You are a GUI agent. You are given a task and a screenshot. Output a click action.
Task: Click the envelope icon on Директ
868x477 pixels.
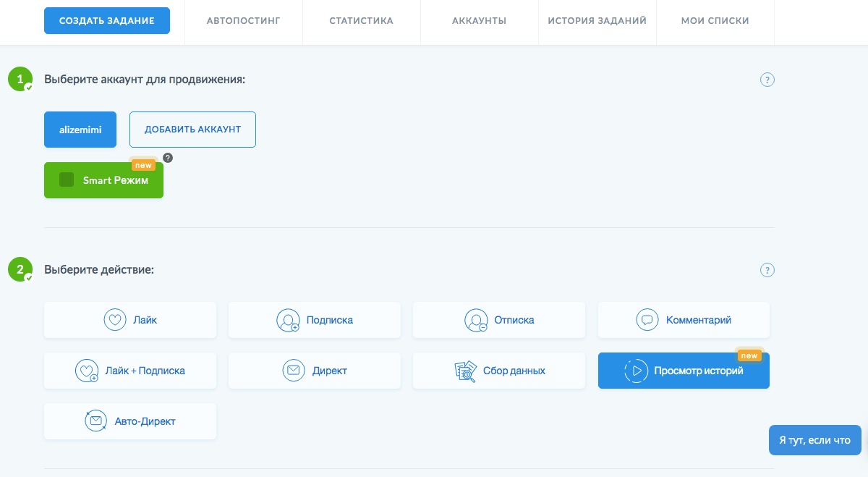[x=293, y=371]
